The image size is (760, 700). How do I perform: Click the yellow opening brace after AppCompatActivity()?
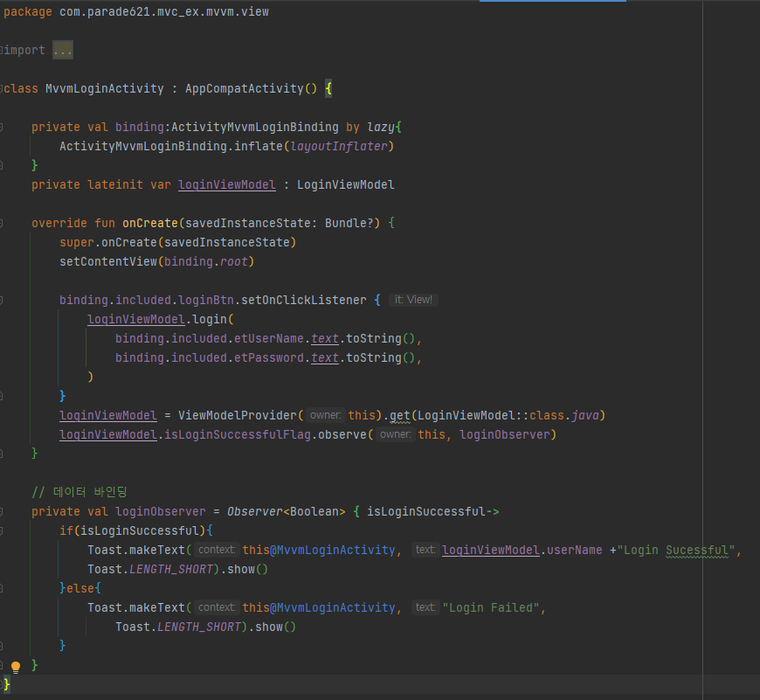pyautogui.click(x=328, y=89)
